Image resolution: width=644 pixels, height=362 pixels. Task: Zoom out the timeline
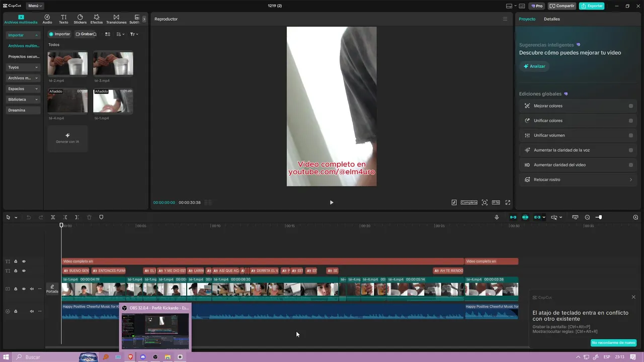point(587,217)
